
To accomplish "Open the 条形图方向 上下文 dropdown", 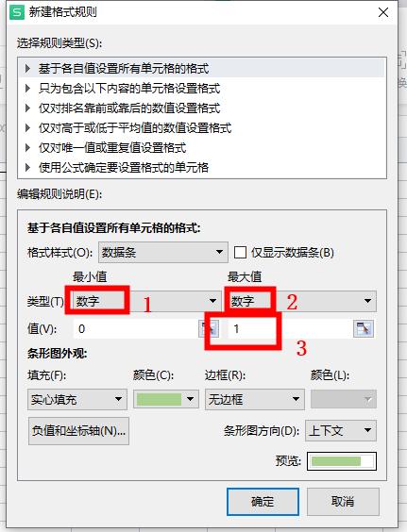I will click(341, 430).
